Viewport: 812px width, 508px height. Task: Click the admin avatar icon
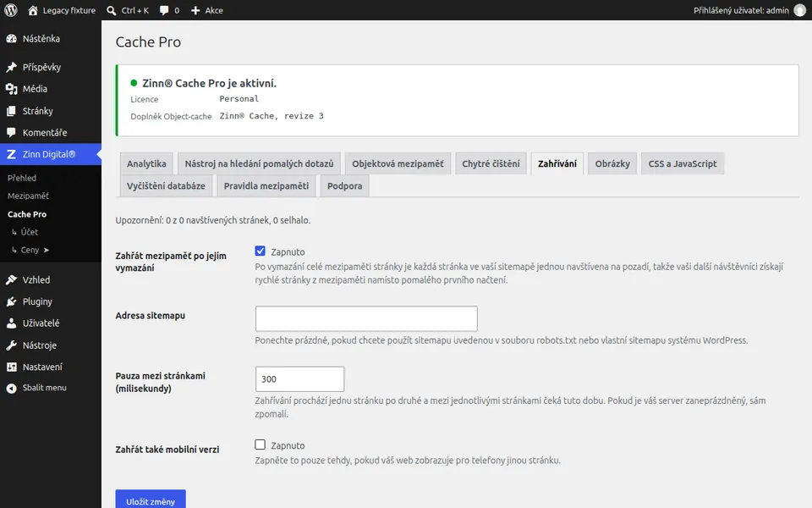click(x=800, y=10)
